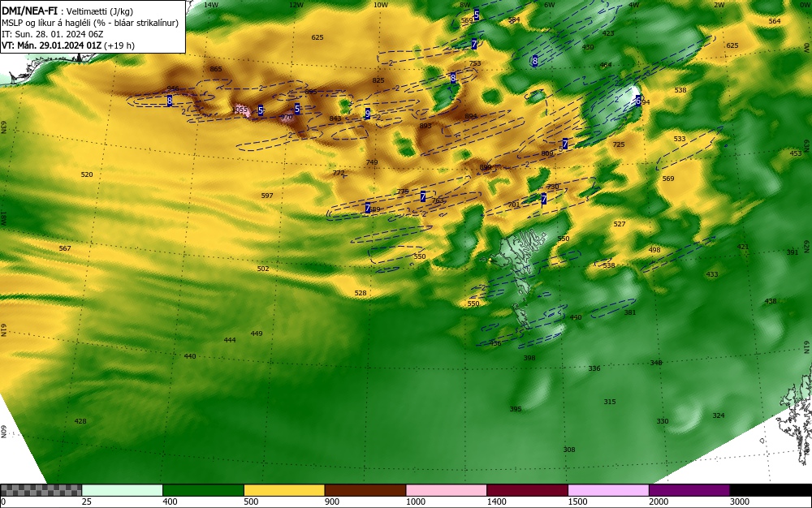812x508 pixels.
Task: Click the map value 533
Action: (680, 139)
